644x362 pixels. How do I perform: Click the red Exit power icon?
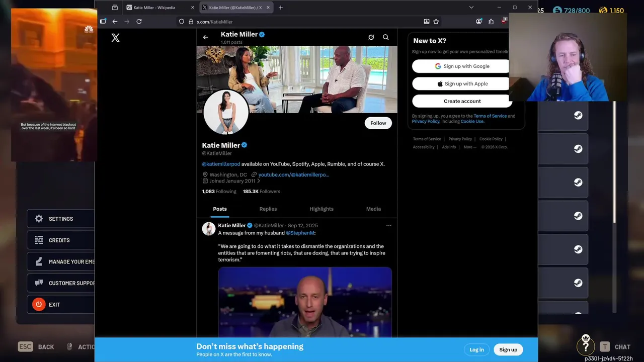tap(39, 305)
